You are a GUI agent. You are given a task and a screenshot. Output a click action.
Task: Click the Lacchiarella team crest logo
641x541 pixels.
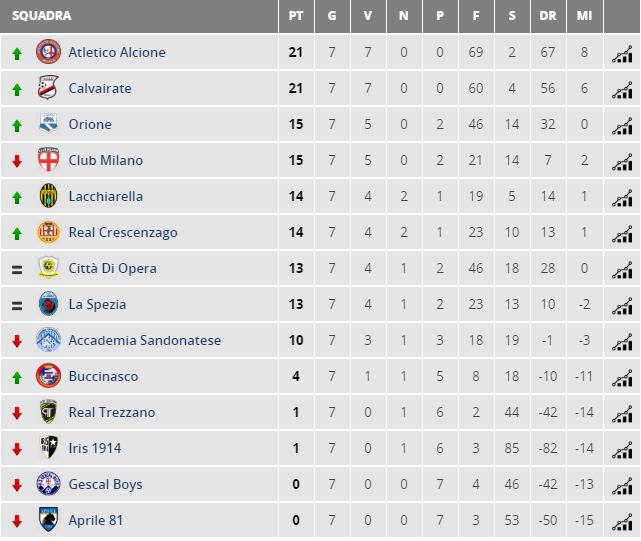(x=48, y=195)
